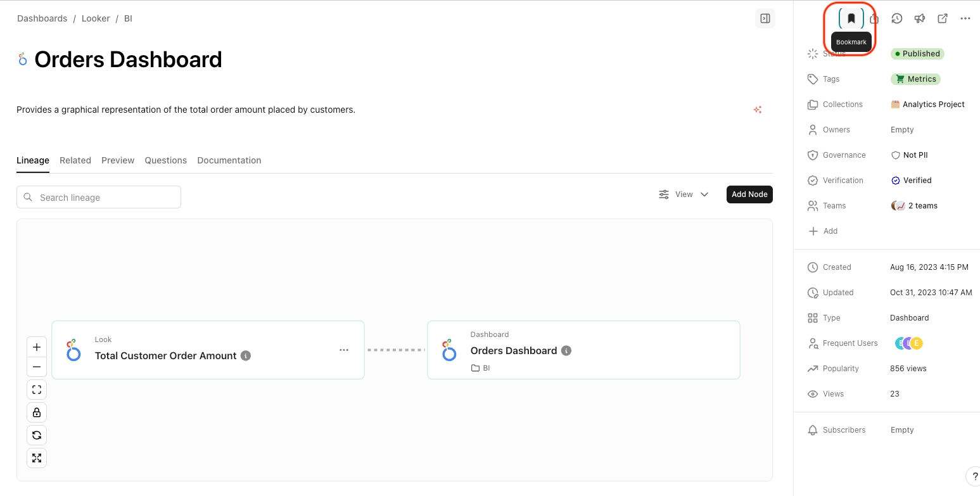Image resolution: width=980 pixels, height=496 pixels.
Task: Open version history clock icon
Action: coord(896,18)
